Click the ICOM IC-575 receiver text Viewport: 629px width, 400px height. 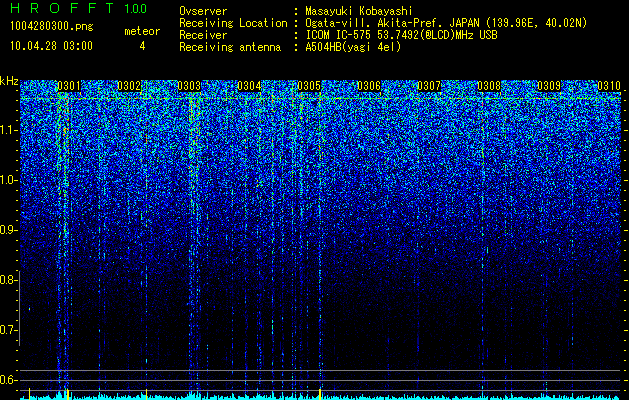click(401, 35)
